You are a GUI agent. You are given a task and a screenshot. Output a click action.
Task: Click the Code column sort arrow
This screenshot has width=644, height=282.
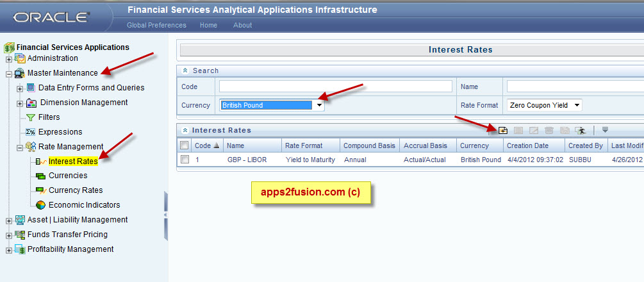(217, 145)
